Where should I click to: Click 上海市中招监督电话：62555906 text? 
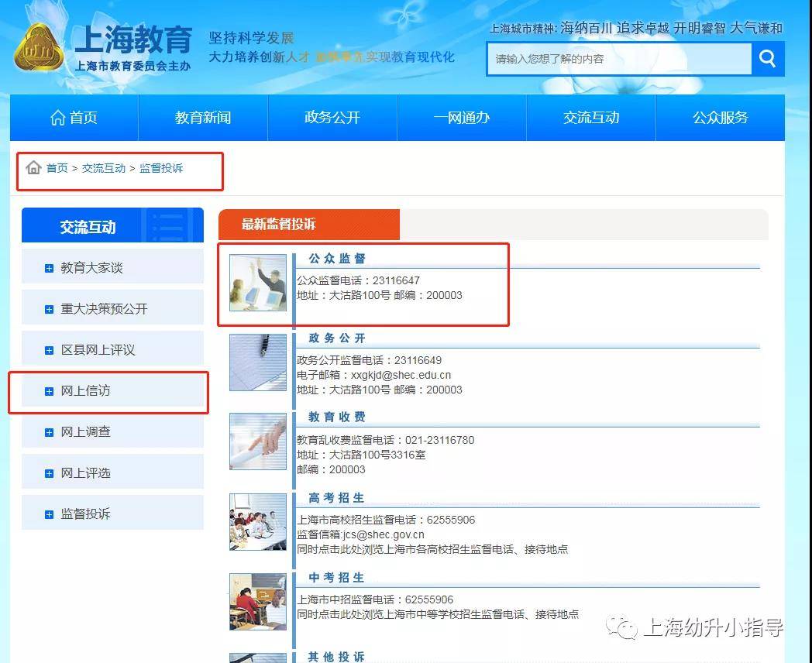[375, 599]
